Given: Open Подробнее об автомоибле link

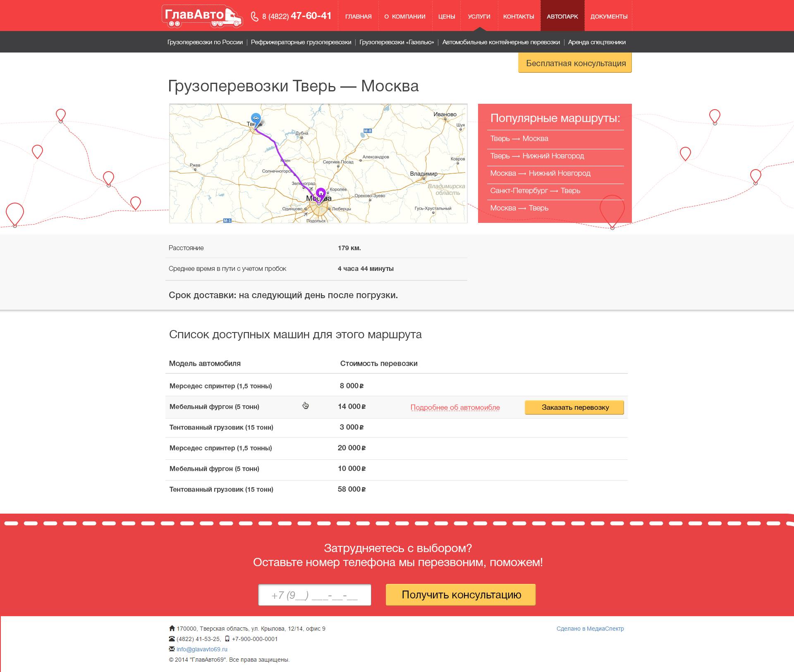Looking at the screenshot, I should pos(454,407).
